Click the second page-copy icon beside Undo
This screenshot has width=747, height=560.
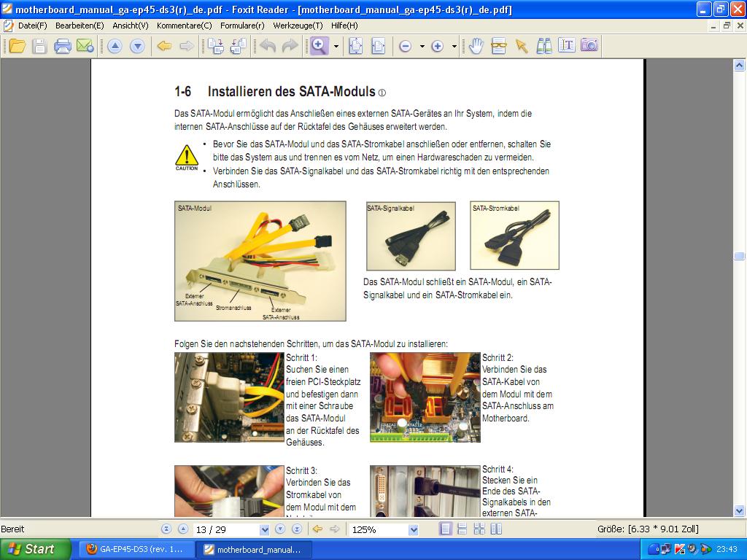[239, 46]
